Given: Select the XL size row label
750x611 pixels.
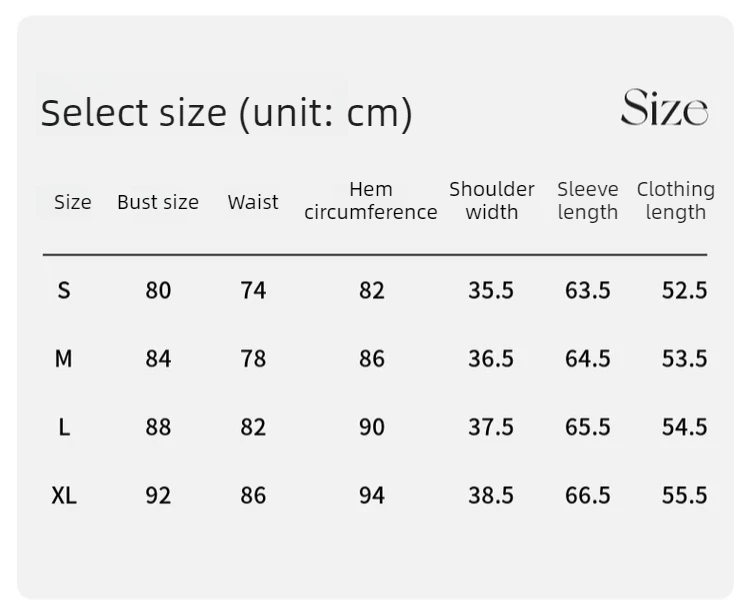Looking at the screenshot, I should 64,495.
